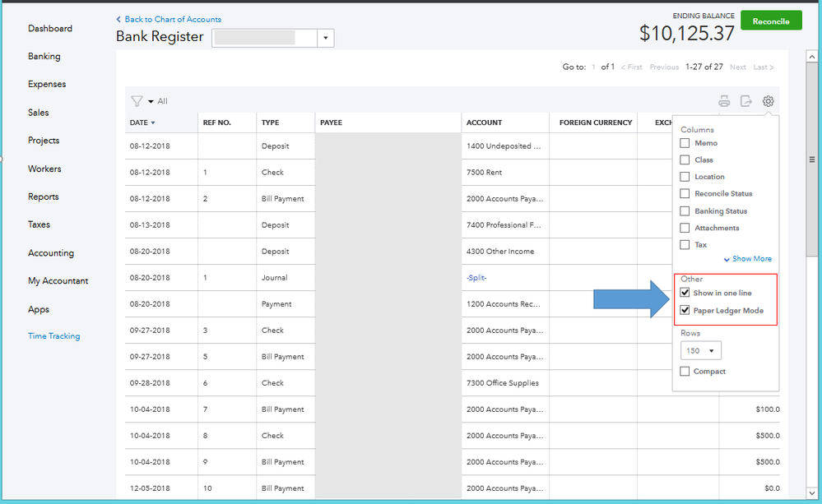Viewport: 822px width, 504px height.
Task: Check the Tax column box
Action: click(685, 245)
